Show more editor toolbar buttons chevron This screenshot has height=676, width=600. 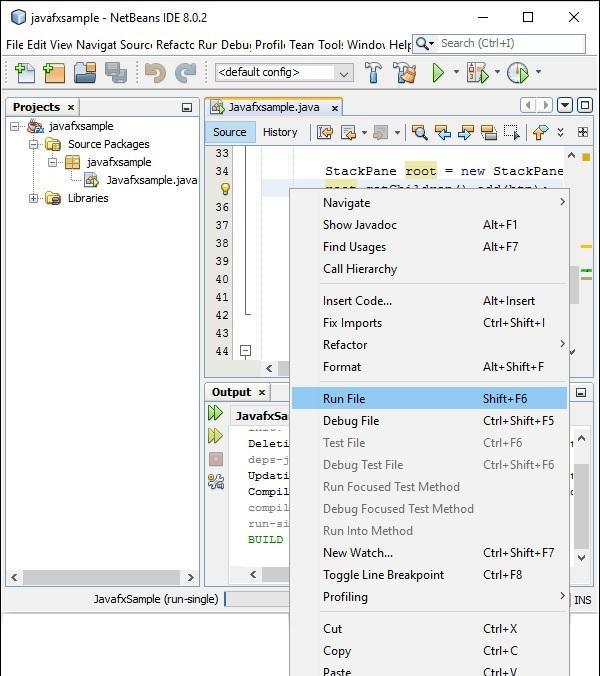pos(560,132)
